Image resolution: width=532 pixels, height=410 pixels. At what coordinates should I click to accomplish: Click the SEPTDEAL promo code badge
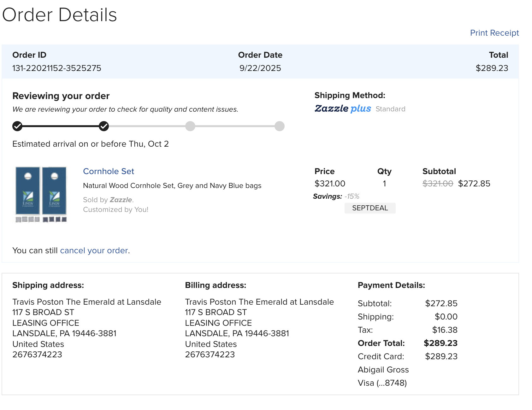click(x=370, y=208)
